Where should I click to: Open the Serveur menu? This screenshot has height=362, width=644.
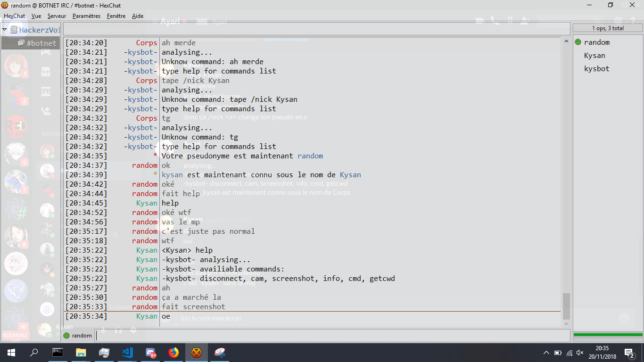coord(57,16)
